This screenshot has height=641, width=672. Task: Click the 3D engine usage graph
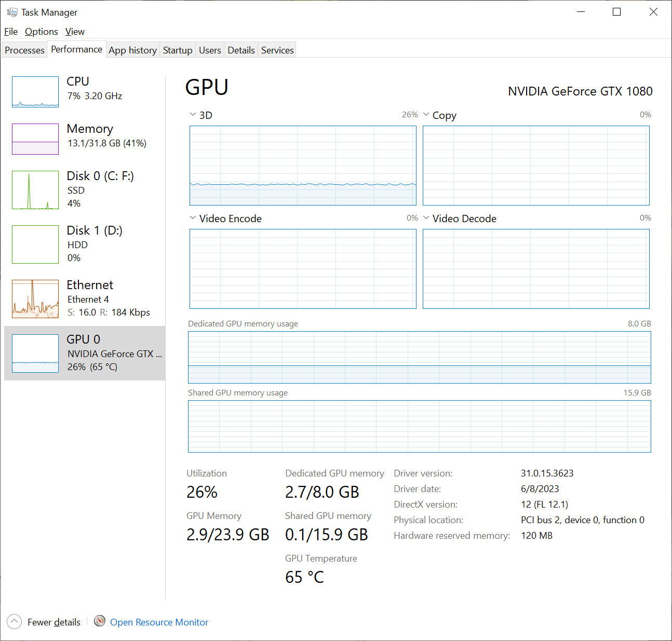[x=303, y=166]
